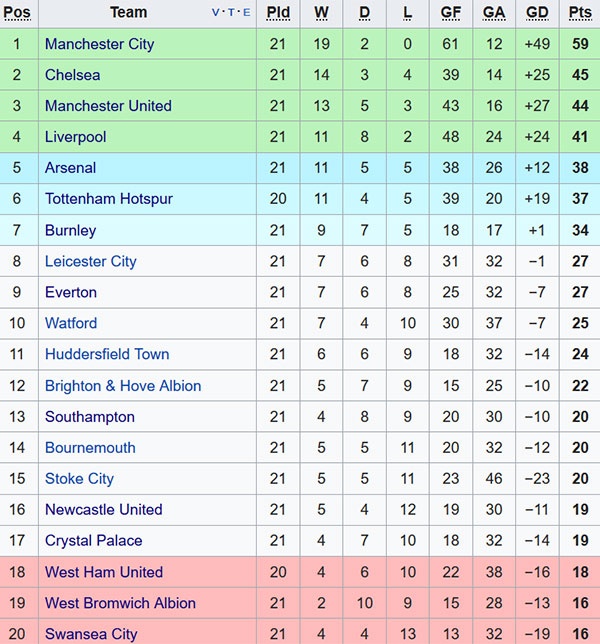Open the Tottenham Hotspur link
Viewport: 600px width, 644px height.
pyautogui.click(x=108, y=199)
